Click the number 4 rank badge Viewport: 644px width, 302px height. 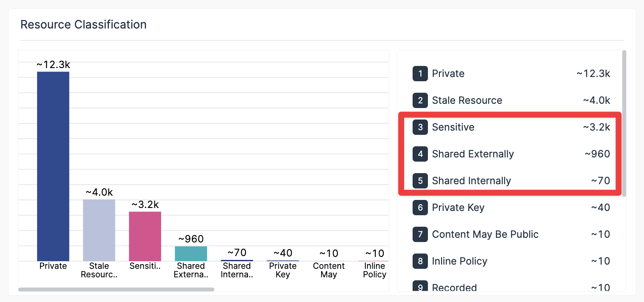tap(420, 154)
